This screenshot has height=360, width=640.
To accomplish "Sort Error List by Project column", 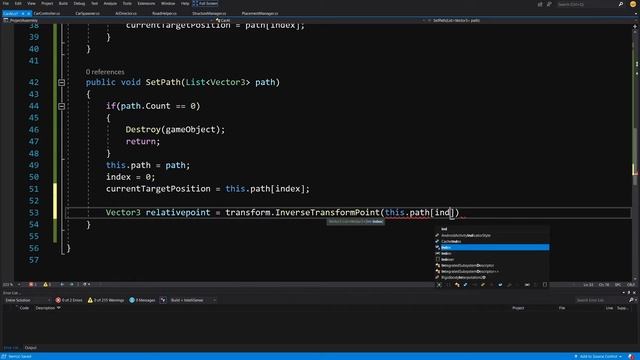I will pyautogui.click(x=518, y=308).
